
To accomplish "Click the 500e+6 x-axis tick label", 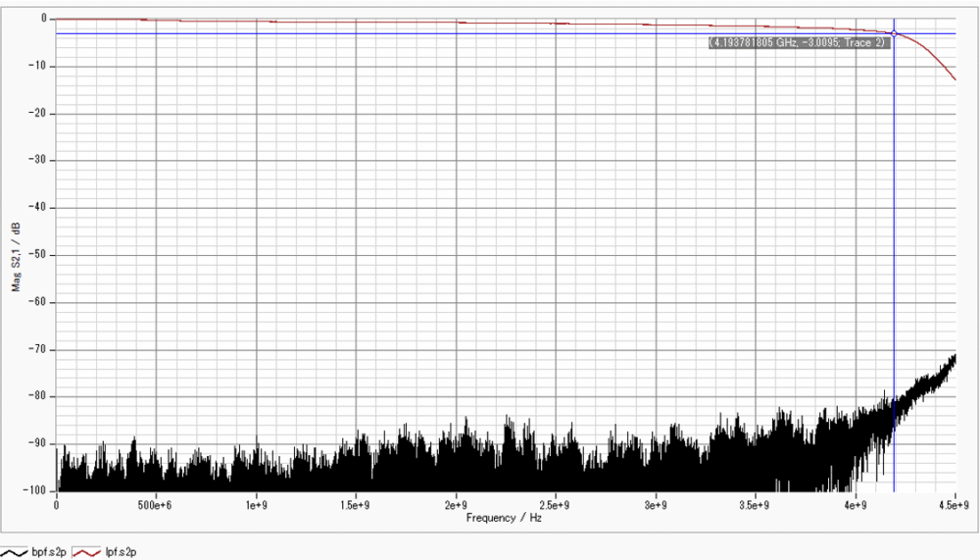I will [x=155, y=505].
